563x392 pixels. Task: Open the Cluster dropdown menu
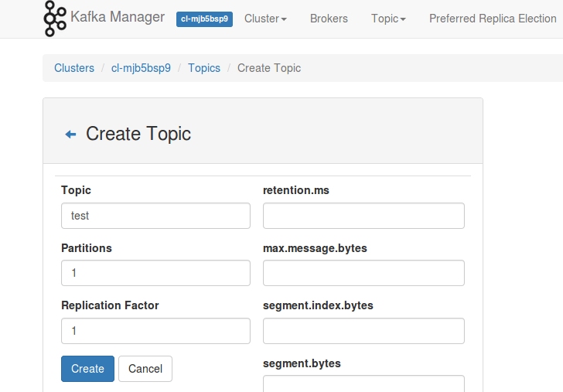265,19
